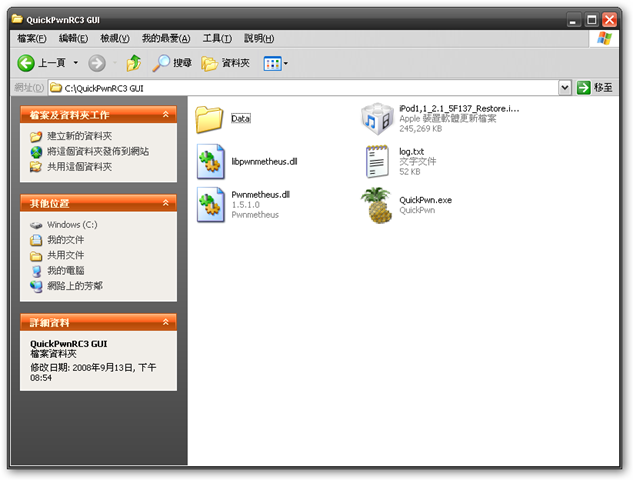Launch QuickPwn.exe pineapple icon
This screenshot has height=480, width=633.
point(376,205)
